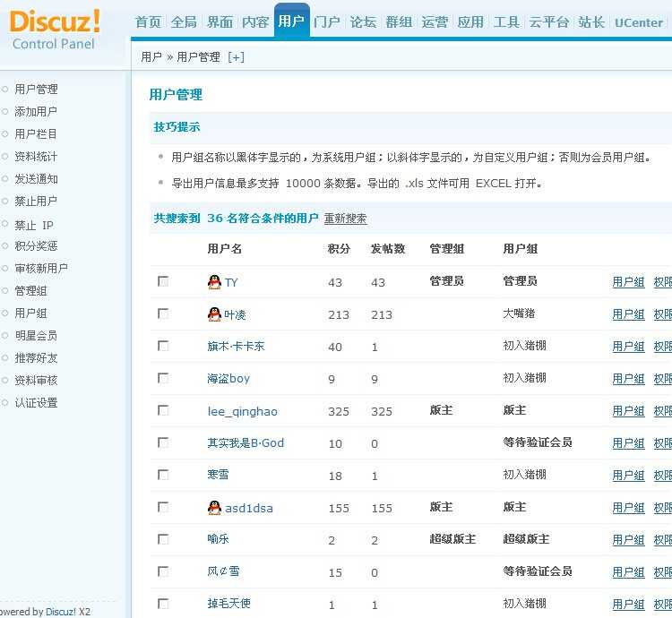Go to the 论坛 top menu
This screenshot has height=618, width=672.
tap(363, 22)
